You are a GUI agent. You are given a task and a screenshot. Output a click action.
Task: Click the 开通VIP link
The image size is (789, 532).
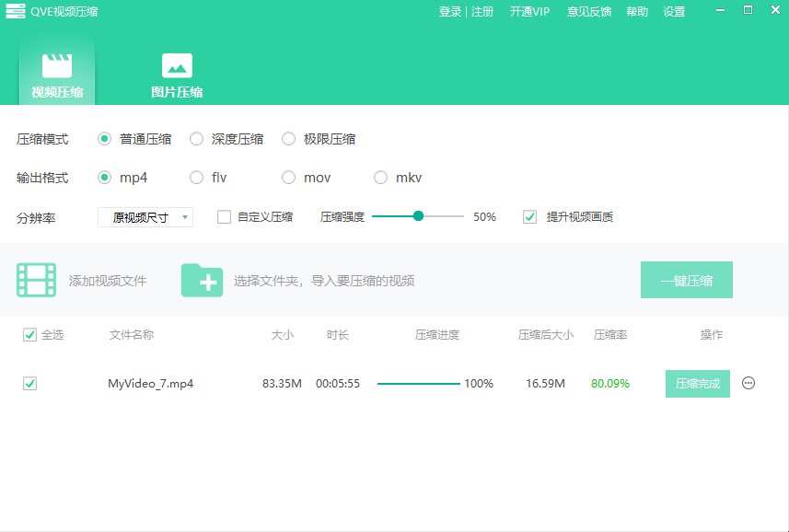(x=529, y=12)
